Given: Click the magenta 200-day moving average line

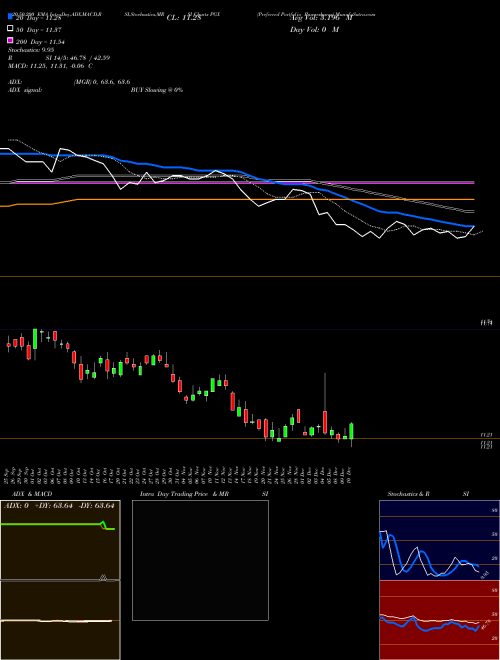Looking at the screenshot, I should click(x=244, y=183).
